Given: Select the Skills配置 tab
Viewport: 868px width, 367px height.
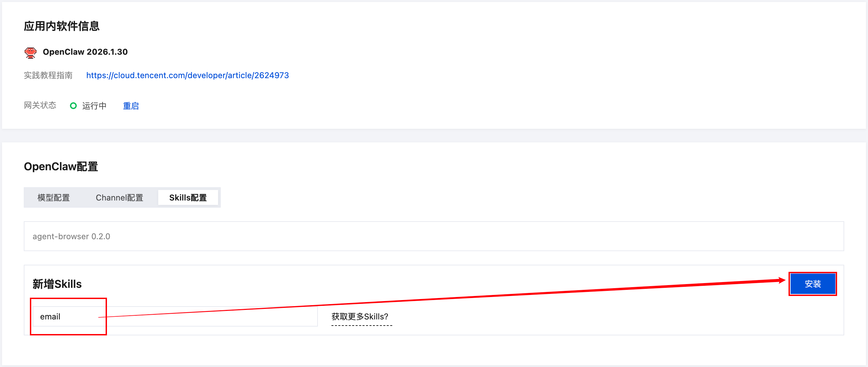Looking at the screenshot, I should [188, 197].
